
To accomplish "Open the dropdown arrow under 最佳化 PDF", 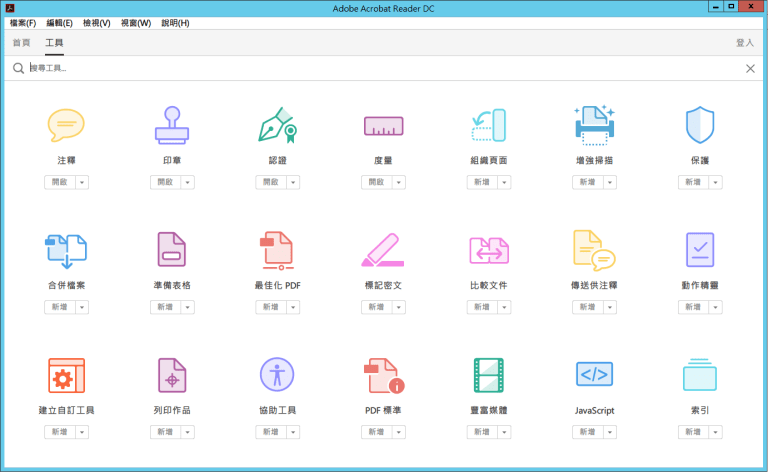I will tap(293, 307).
